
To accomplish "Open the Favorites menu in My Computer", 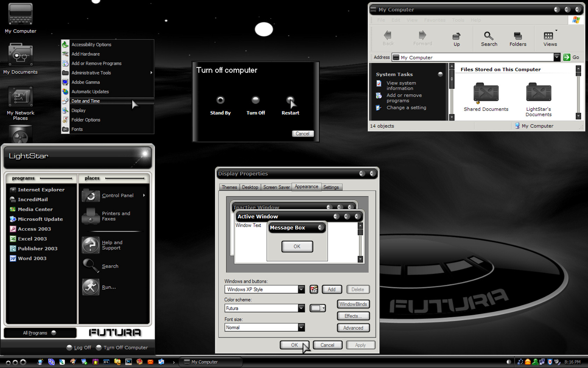I will tap(435, 20).
